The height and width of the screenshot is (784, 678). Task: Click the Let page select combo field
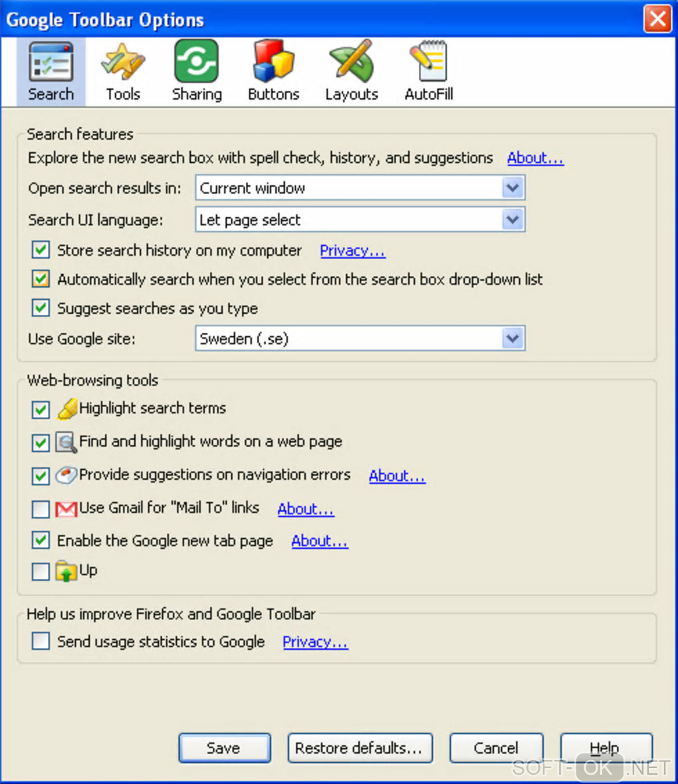click(360, 219)
